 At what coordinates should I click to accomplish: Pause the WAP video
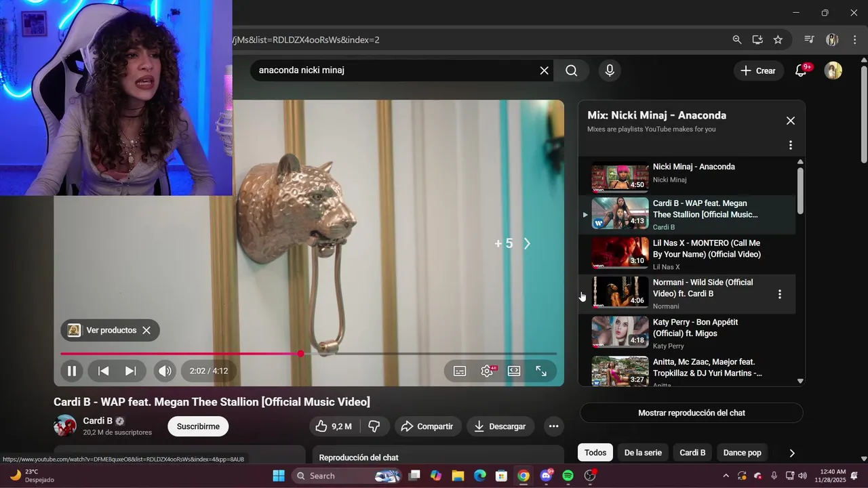[71, 371]
